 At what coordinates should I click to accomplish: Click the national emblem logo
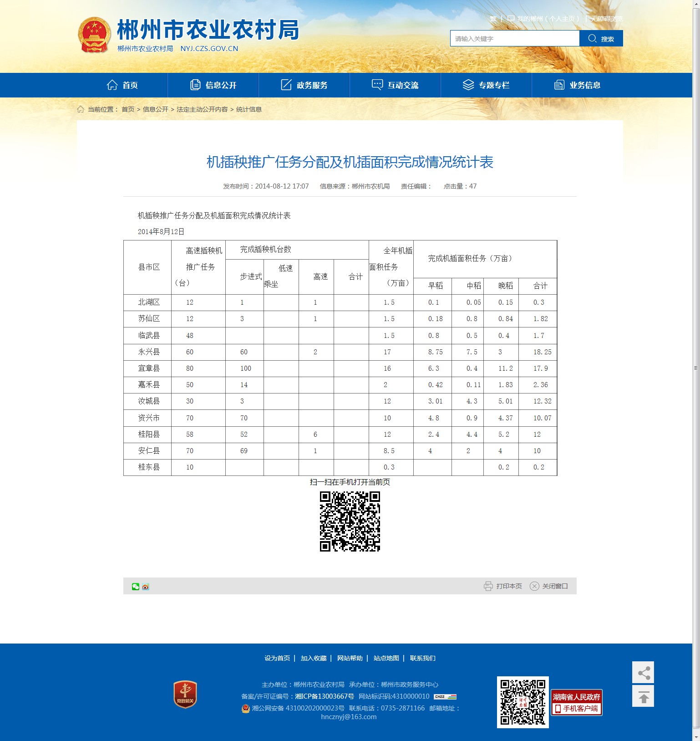[x=94, y=35]
